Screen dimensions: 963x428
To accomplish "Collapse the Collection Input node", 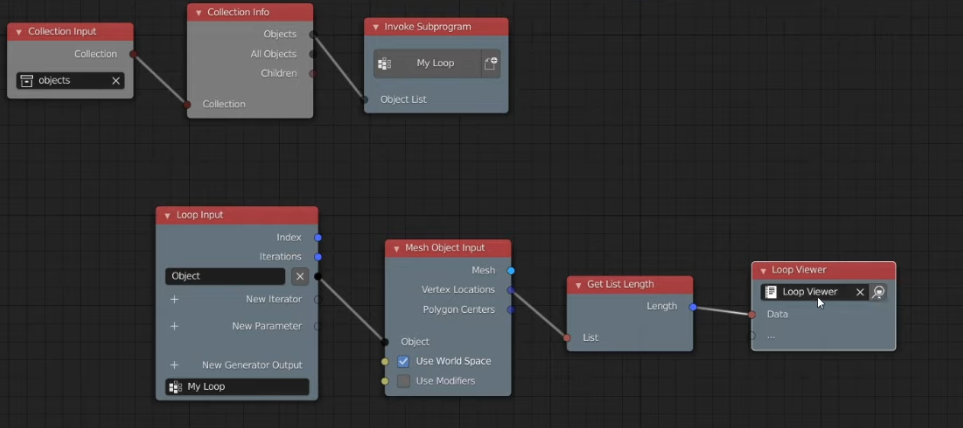I will tap(18, 32).
